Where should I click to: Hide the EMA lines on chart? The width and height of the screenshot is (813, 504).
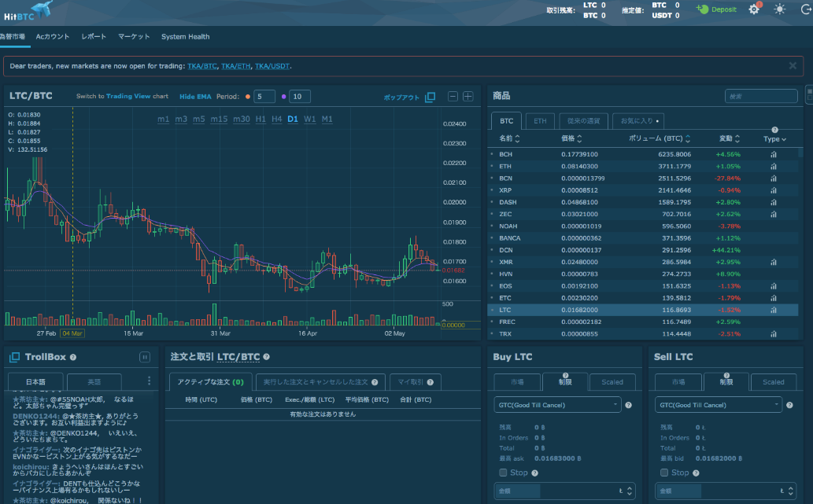click(x=195, y=97)
